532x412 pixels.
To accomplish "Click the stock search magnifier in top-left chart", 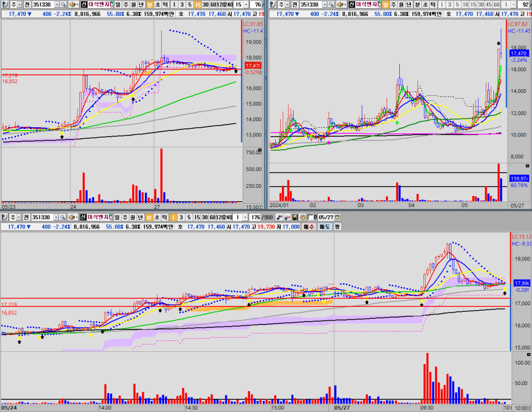I will coord(63,4).
